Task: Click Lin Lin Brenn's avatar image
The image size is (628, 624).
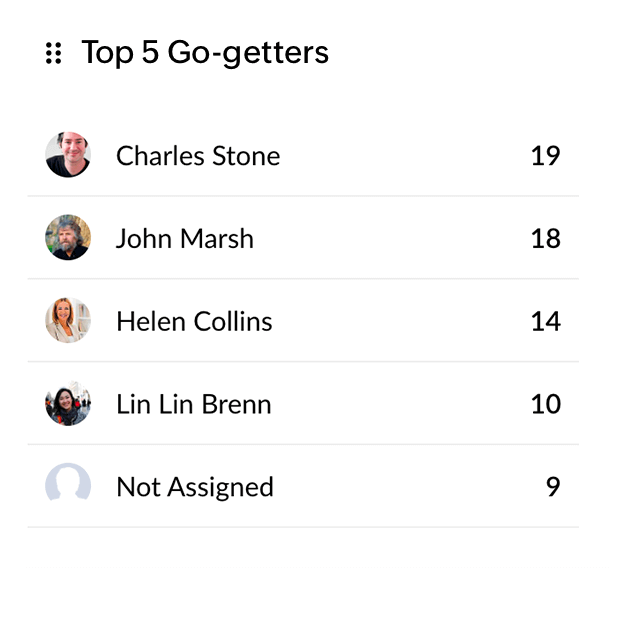Action: pos(68,403)
